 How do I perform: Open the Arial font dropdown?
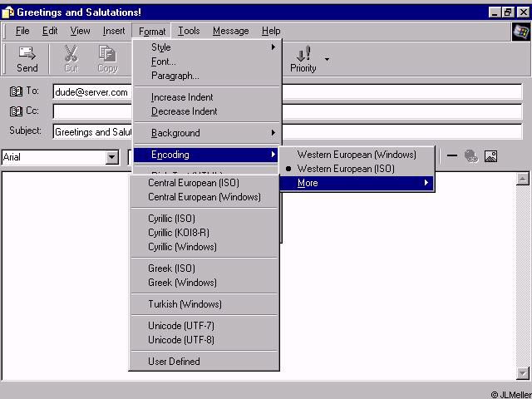point(112,157)
